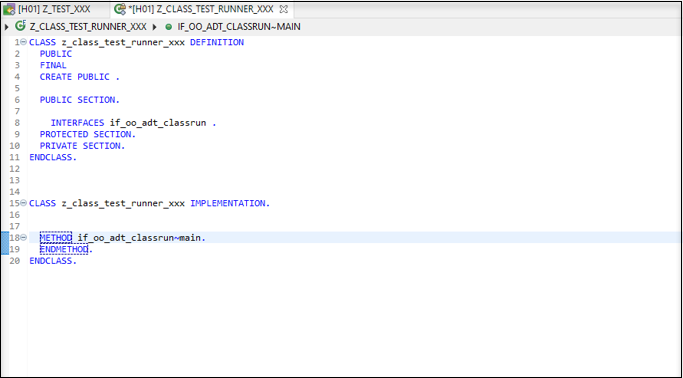Close the Z_CLASS_TEST_RUNNER_XXX tab
Viewport: 683px width, 378px height.
(283, 8)
